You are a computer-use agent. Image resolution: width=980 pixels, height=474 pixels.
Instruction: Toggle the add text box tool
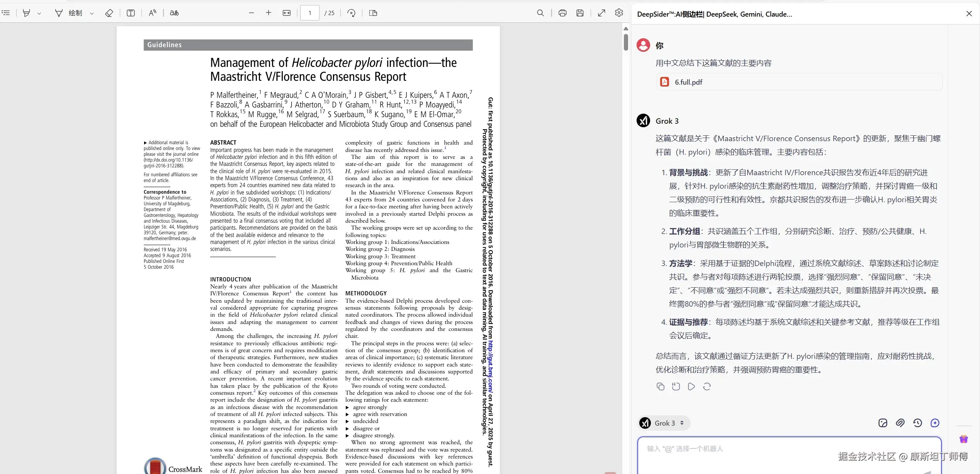click(x=131, y=13)
